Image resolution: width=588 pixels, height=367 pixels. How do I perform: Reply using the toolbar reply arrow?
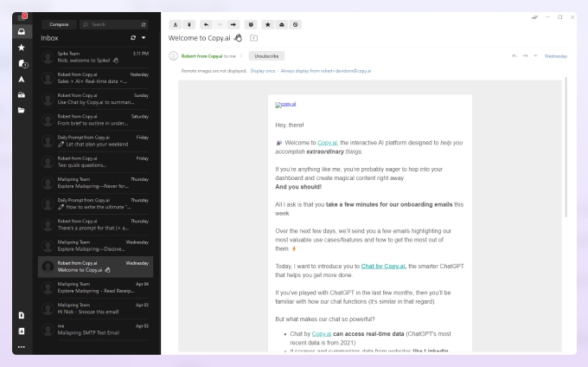tap(206, 25)
